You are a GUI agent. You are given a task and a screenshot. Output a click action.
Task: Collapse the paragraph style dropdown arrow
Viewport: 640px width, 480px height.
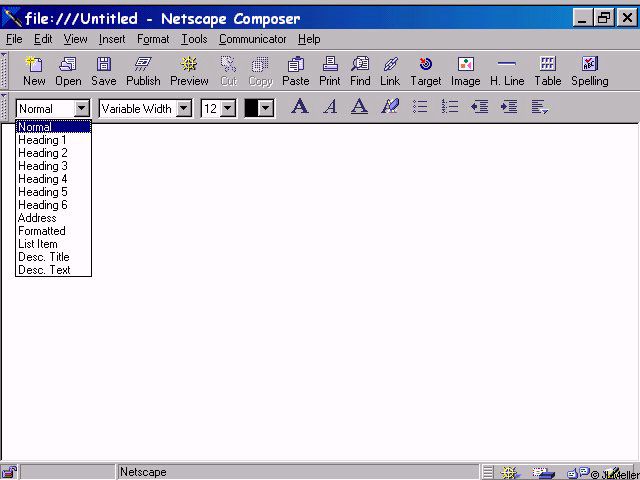pyautogui.click(x=82, y=109)
